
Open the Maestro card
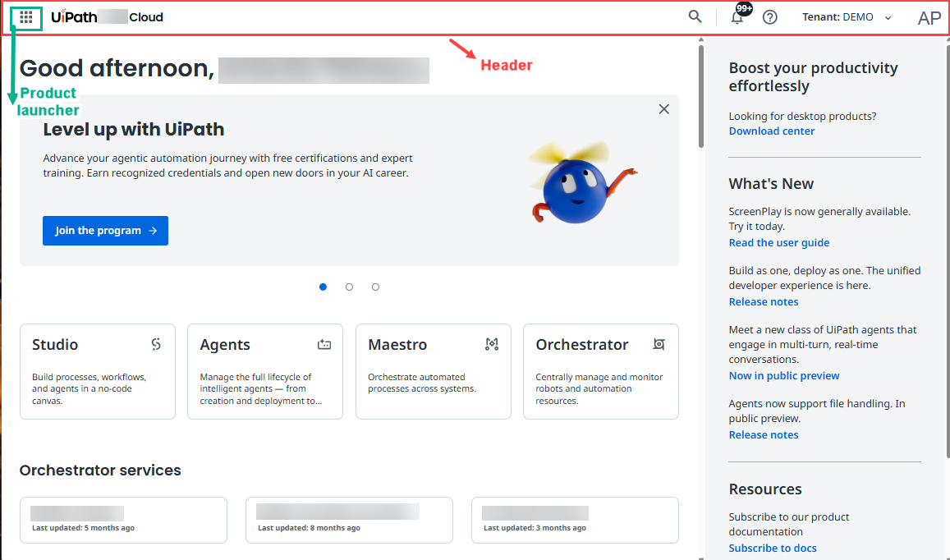(434, 371)
